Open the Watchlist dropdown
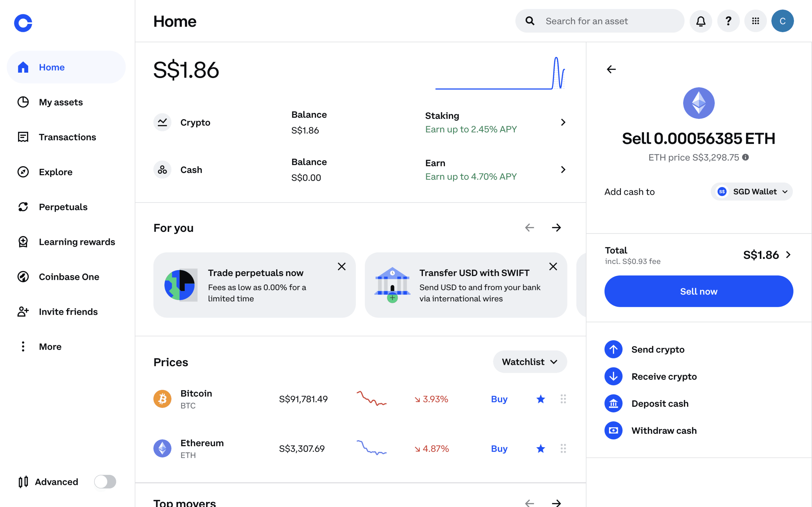Image resolution: width=812 pixels, height=507 pixels. 530,362
